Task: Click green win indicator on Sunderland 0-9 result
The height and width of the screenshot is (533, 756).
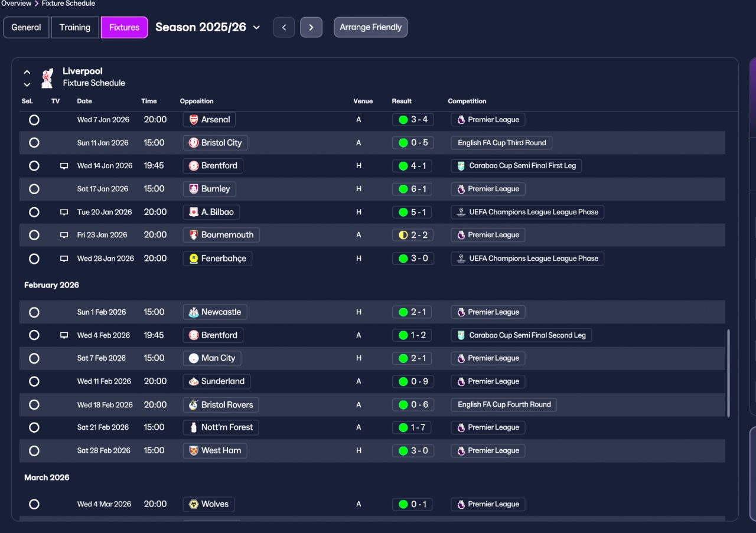Action: [x=403, y=381]
